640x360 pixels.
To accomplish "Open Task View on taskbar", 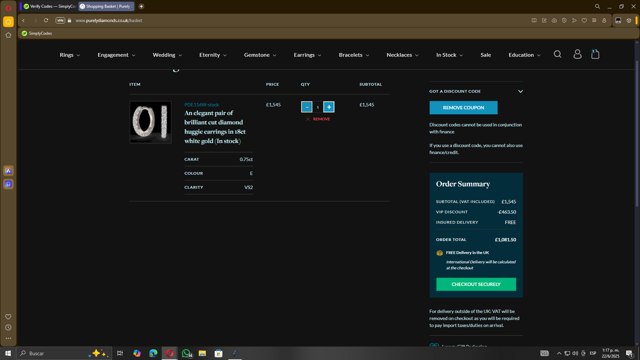I will [120, 353].
